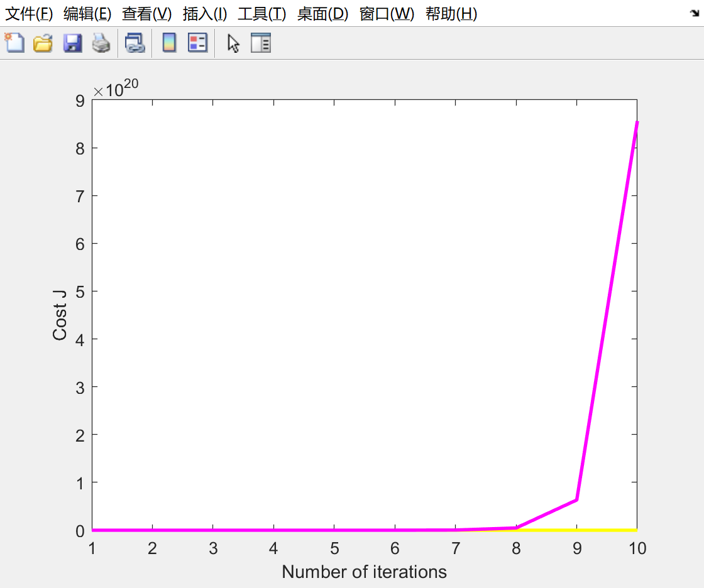Toggle the Insert Legend button

coord(197,43)
